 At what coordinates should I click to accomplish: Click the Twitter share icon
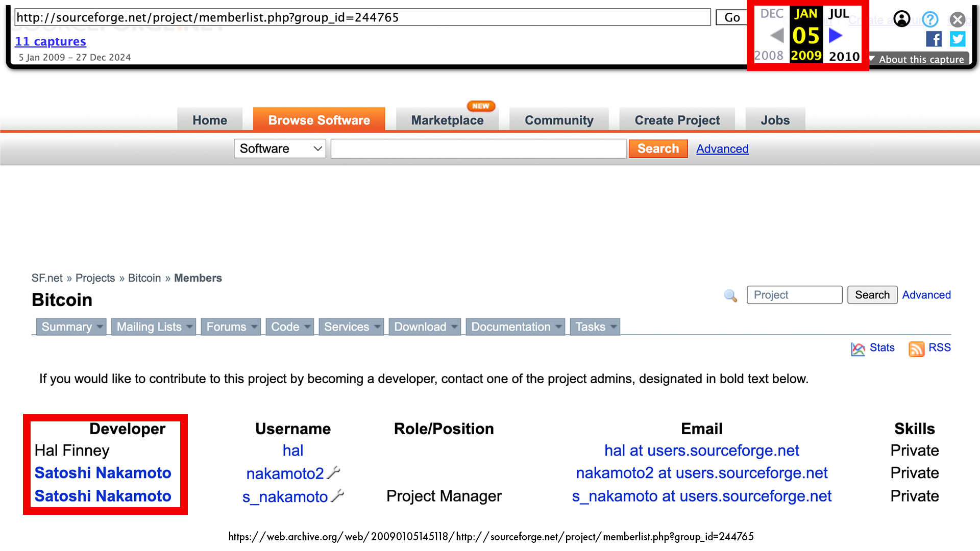coord(957,39)
